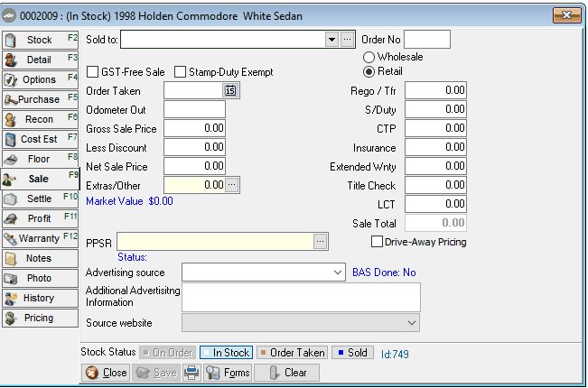Viewport: 588px width, 388px height.
Task: Click the Clear button
Action: (x=287, y=373)
